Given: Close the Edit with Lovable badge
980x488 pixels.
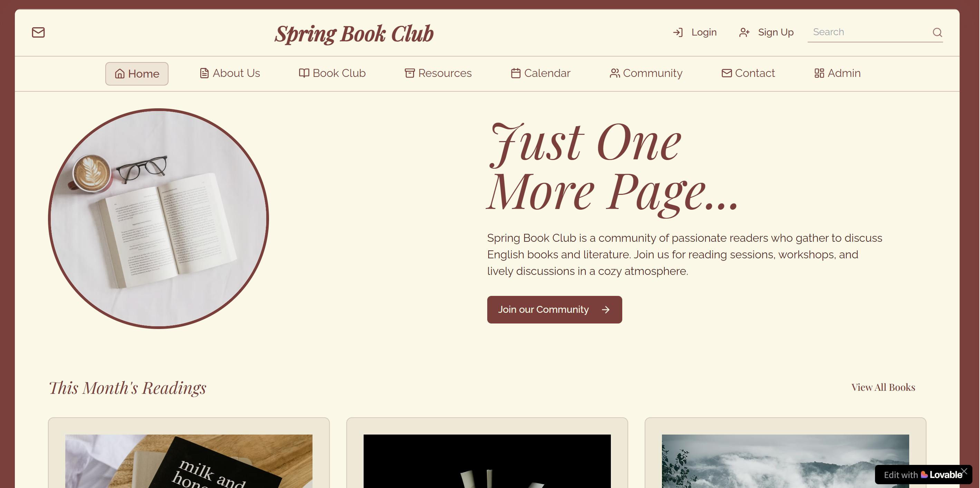Looking at the screenshot, I should point(964,471).
